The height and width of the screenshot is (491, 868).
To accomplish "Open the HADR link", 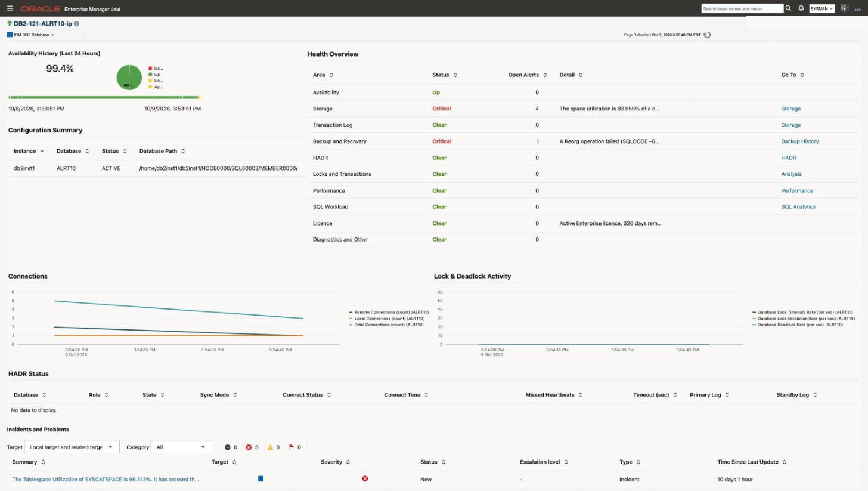I will click(788, 158).
